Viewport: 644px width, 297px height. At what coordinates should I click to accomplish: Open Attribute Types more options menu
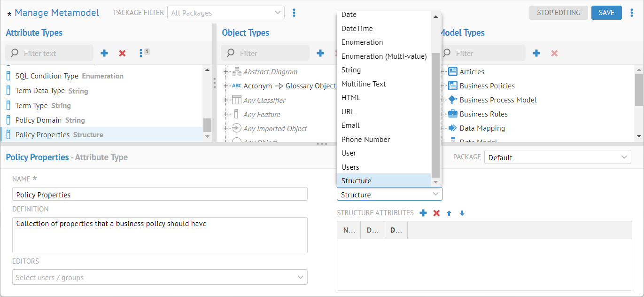(141, 54)
